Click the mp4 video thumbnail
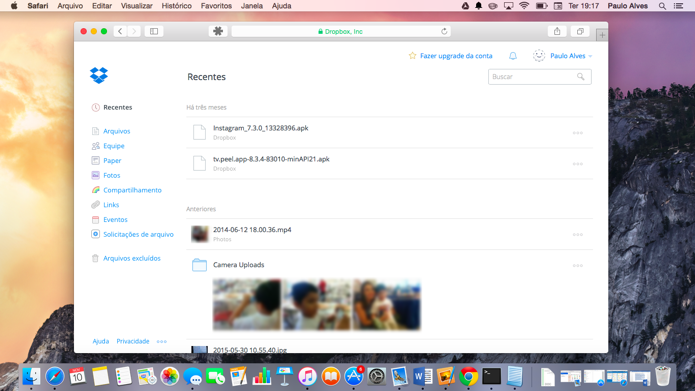 (x=199, y=234)
